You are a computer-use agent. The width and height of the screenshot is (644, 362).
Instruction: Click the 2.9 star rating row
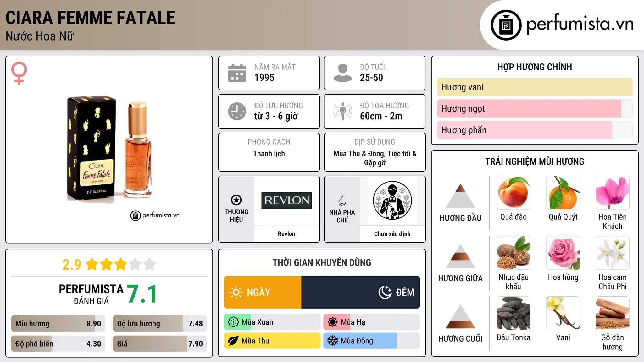[x=109, y=264]
